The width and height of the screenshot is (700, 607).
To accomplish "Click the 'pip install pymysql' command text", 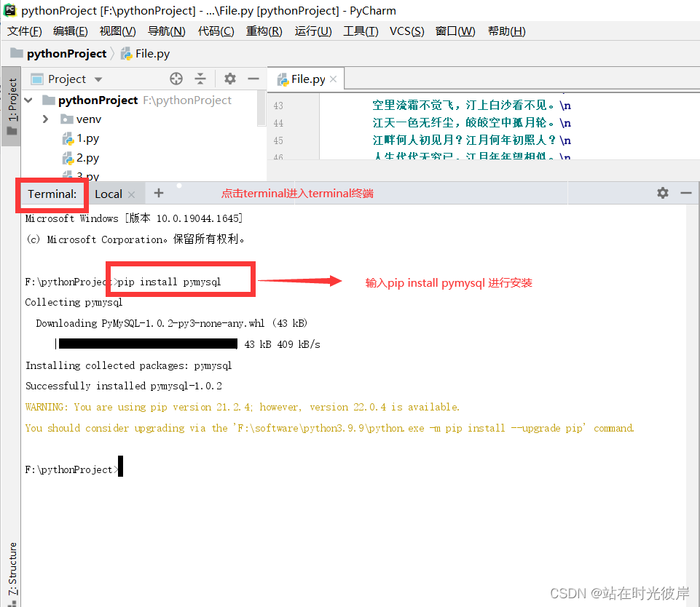I will click(x=169, y=282).
